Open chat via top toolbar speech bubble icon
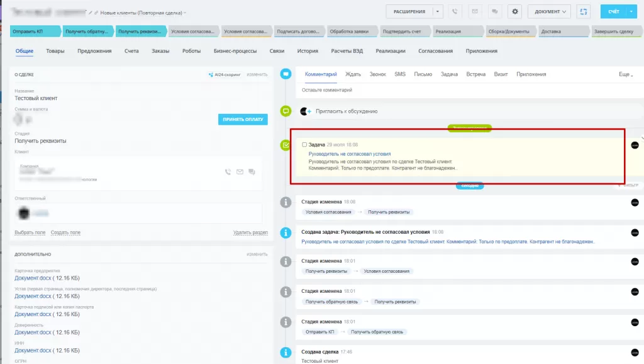Viewport: 644px width, 364px height. (494, 11)
